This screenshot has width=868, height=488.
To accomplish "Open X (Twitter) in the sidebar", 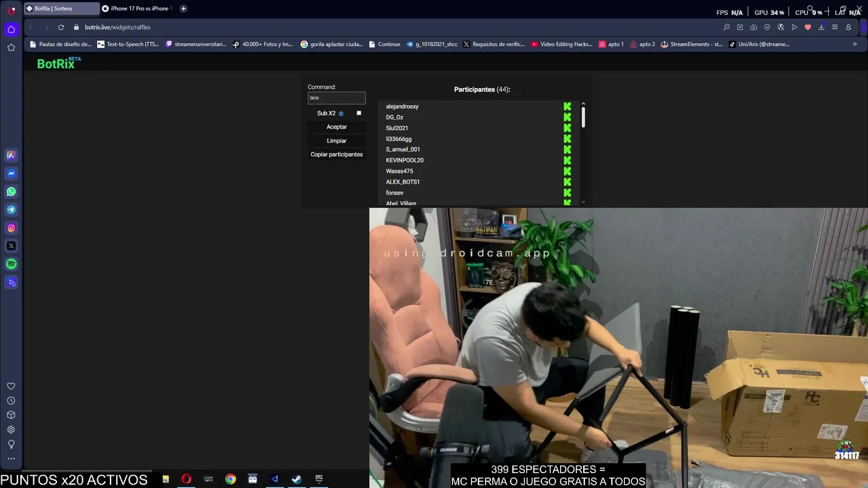I will tap(12, 246).
